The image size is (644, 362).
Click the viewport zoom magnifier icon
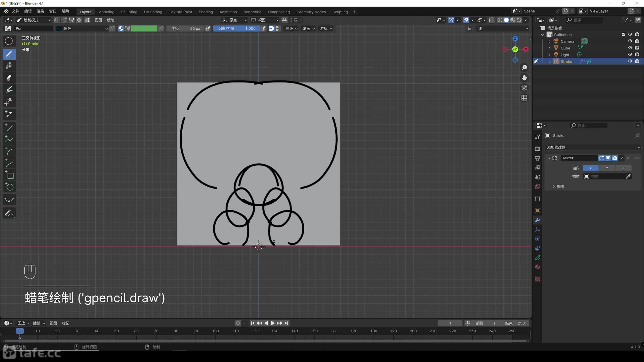click(x=524, y=68)
